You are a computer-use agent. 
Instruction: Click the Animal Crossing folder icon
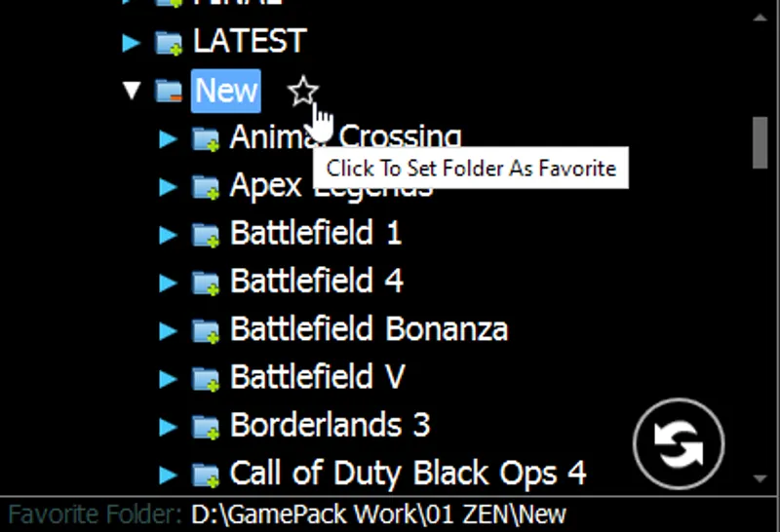point(206,138)
